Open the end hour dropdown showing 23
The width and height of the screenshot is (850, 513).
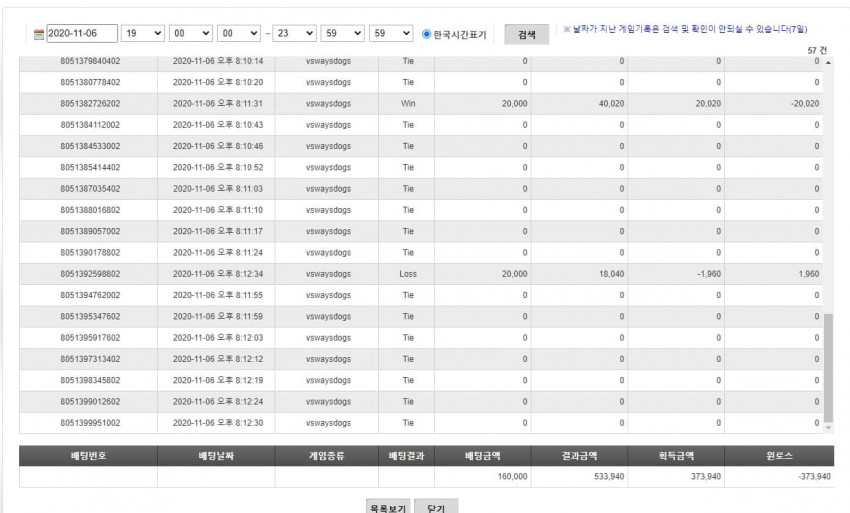point(294,34)
